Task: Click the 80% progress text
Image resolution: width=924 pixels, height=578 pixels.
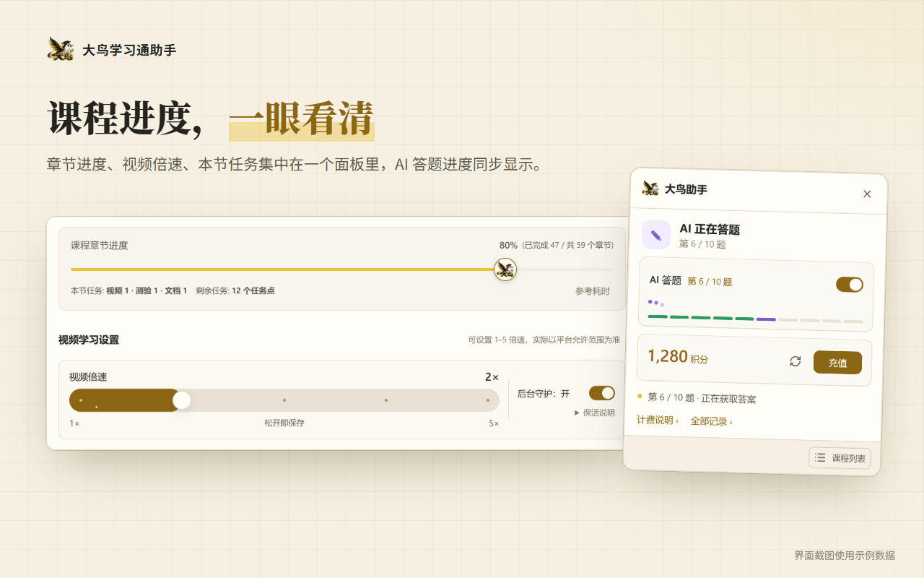Action: point(508,245)
